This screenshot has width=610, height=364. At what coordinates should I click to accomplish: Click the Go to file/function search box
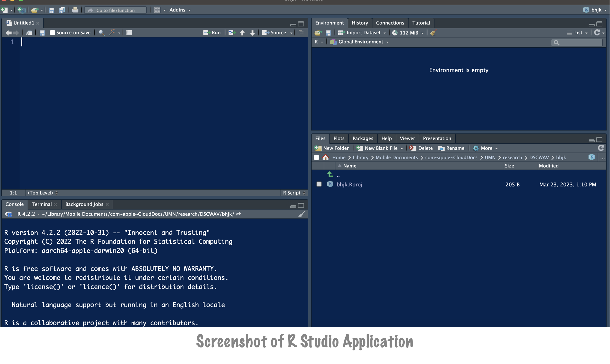[115, 10]
